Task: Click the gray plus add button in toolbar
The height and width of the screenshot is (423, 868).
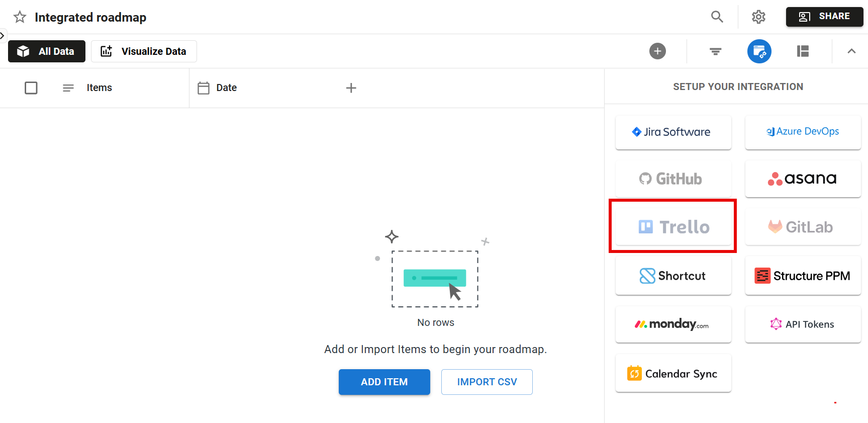Action: click(x=657, y=51)
